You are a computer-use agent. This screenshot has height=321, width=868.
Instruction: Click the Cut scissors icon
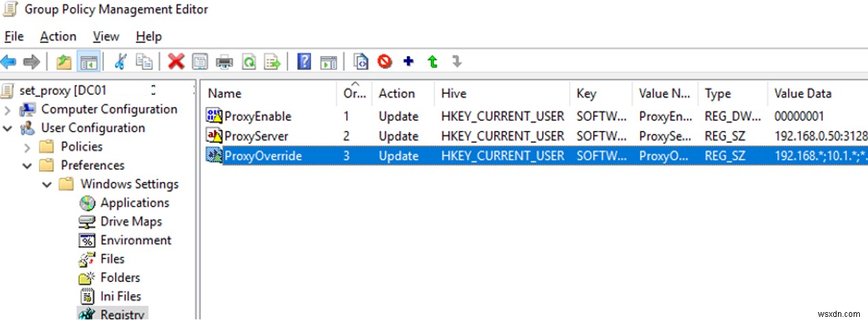120,62
